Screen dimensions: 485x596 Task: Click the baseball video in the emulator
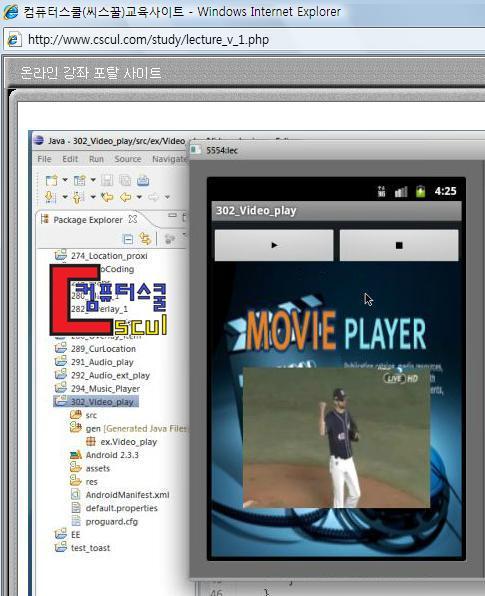point(336,437)
